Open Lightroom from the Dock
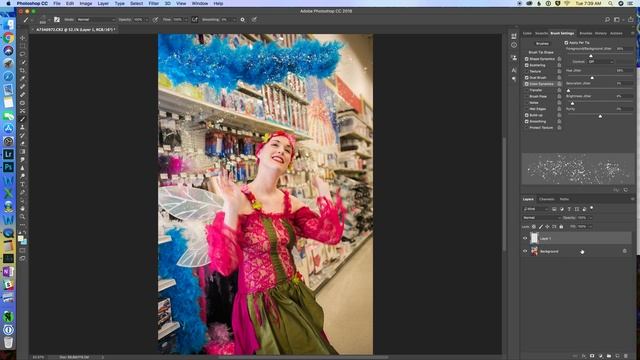Viewport: 640px width, 360px height. pyautogui.click(x=8, y=154)
